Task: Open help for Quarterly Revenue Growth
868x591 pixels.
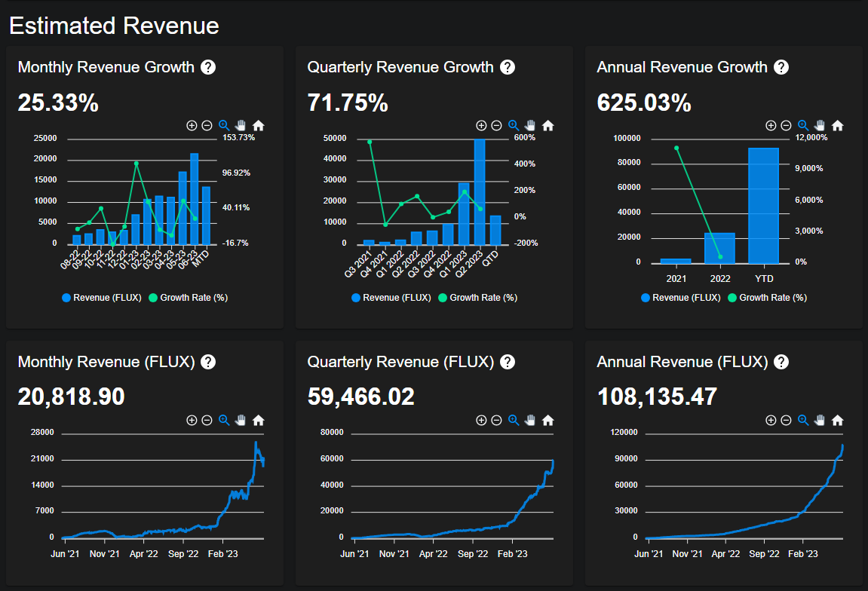Action: point(507,67)
